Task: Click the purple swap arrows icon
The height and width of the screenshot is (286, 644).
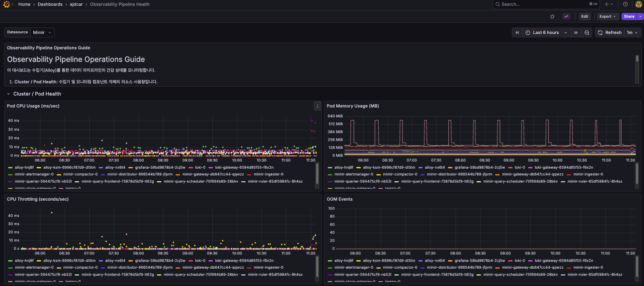Action: tap(566, 16)
